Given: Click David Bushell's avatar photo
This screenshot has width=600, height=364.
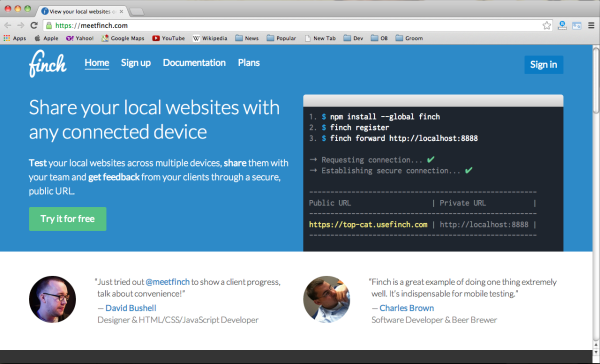Looking at the screenshot, I should pyautogui.click(x=52, y=299).
